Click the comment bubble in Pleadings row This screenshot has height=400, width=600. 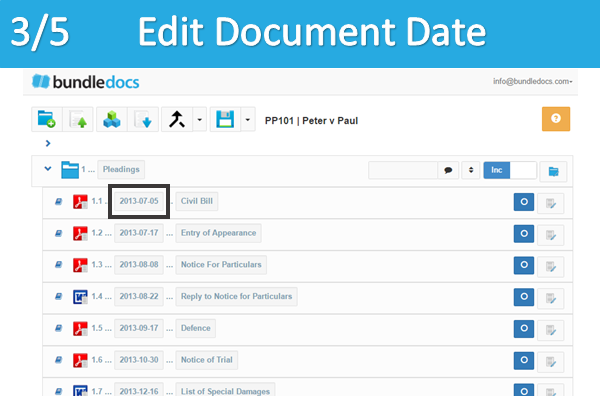(x=448, y=170)
